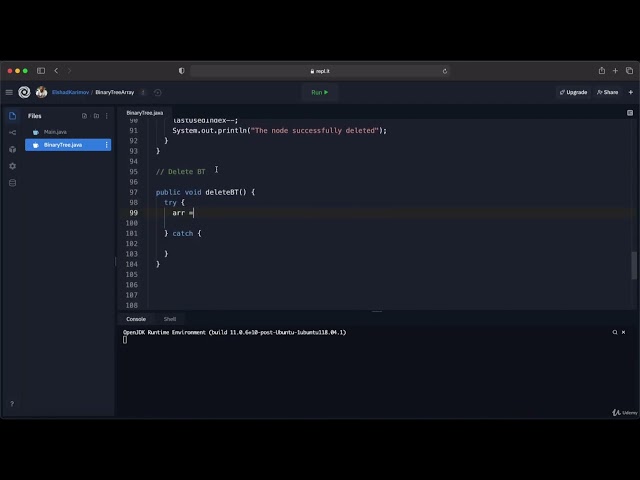Viewport: 640px width, 480px height.
Task: Click the '// Delete BT' comment line
Action: (x=180, y=171)
